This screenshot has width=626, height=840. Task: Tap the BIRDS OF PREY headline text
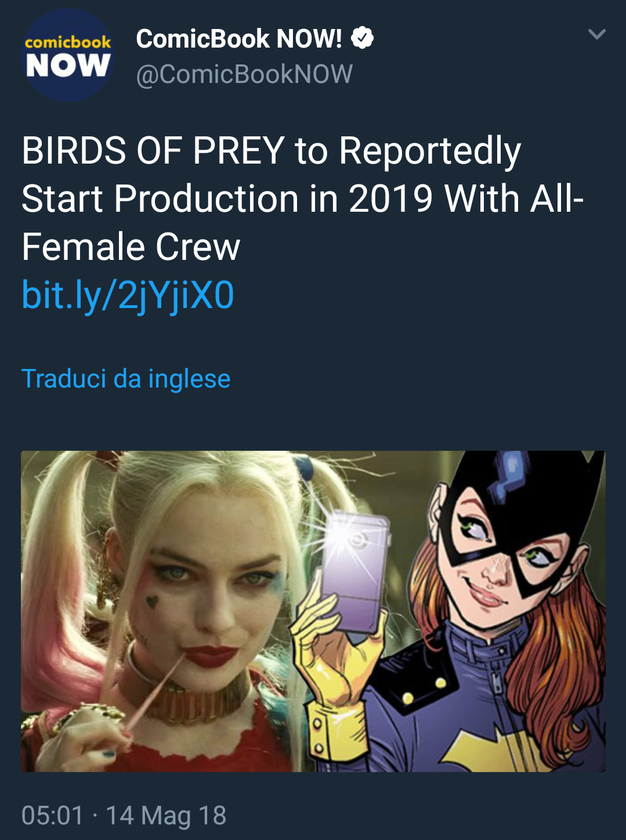click(153, 151)
